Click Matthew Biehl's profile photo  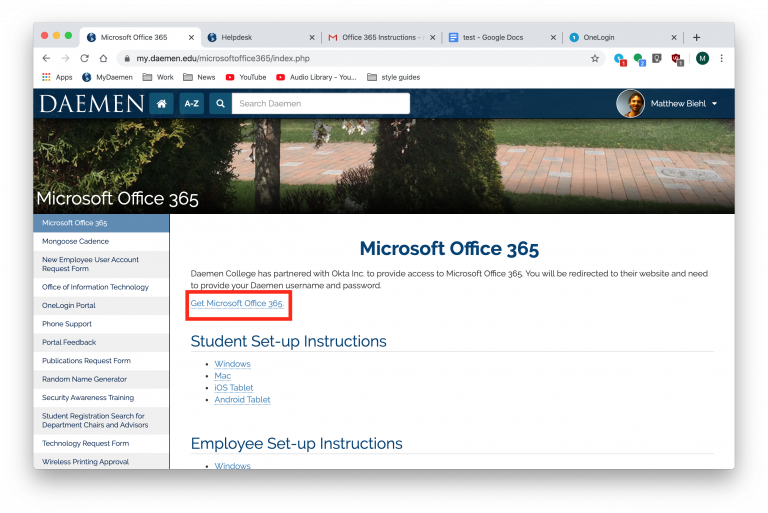[630, 103]
